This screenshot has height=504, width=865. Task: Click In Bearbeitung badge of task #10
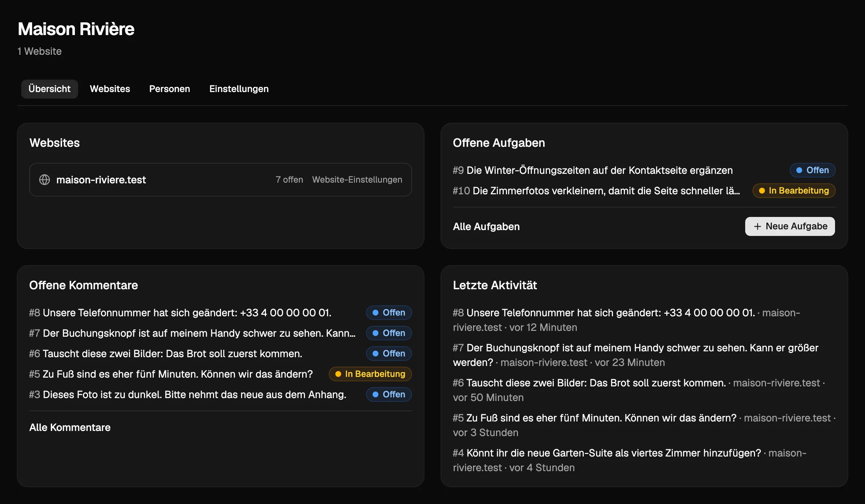pyautogui.click(x=794, y=191)
